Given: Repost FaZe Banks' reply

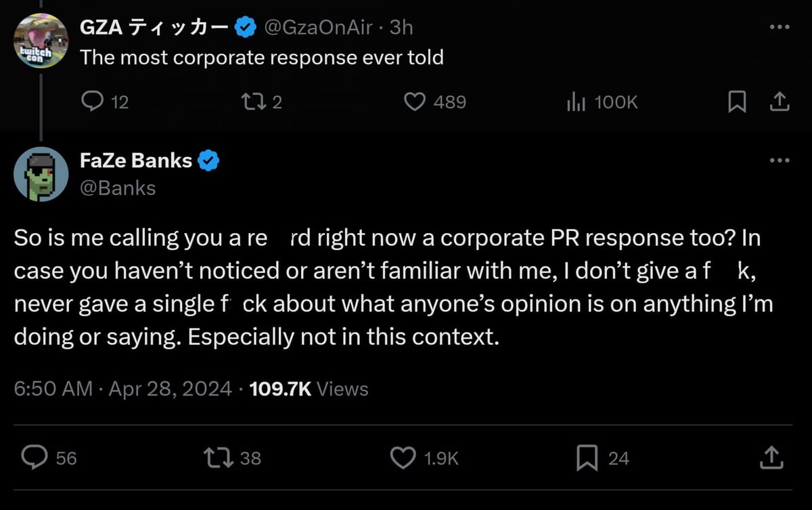Looking at the screenshot, I should point(218,458).
